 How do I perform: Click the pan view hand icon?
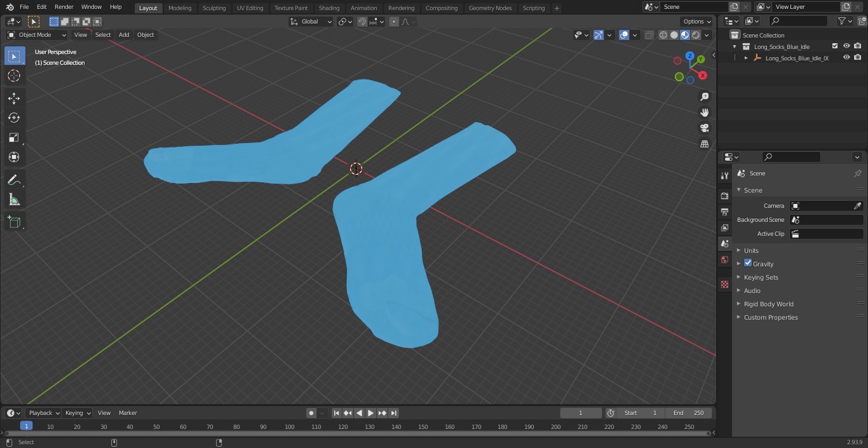pyautogui.click(x=704, y=112)
